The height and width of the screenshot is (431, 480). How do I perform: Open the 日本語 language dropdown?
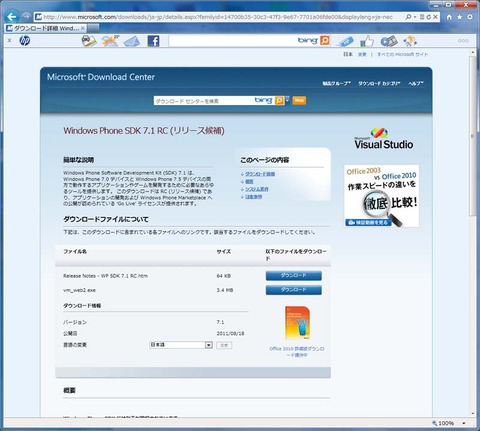(181, 345)
